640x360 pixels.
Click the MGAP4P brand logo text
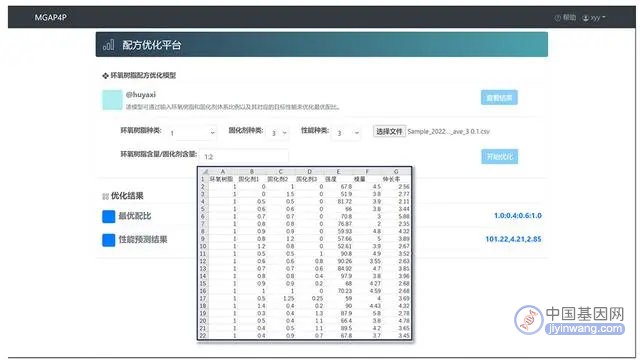pos(51,17)
